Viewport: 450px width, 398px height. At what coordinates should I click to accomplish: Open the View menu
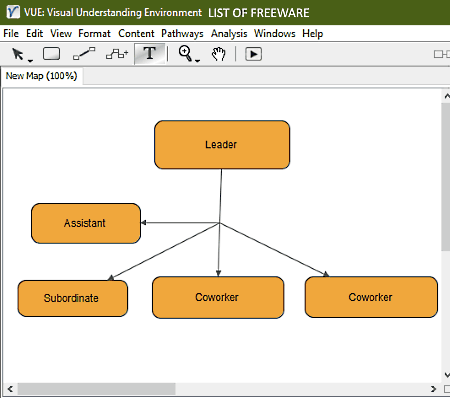61,33
